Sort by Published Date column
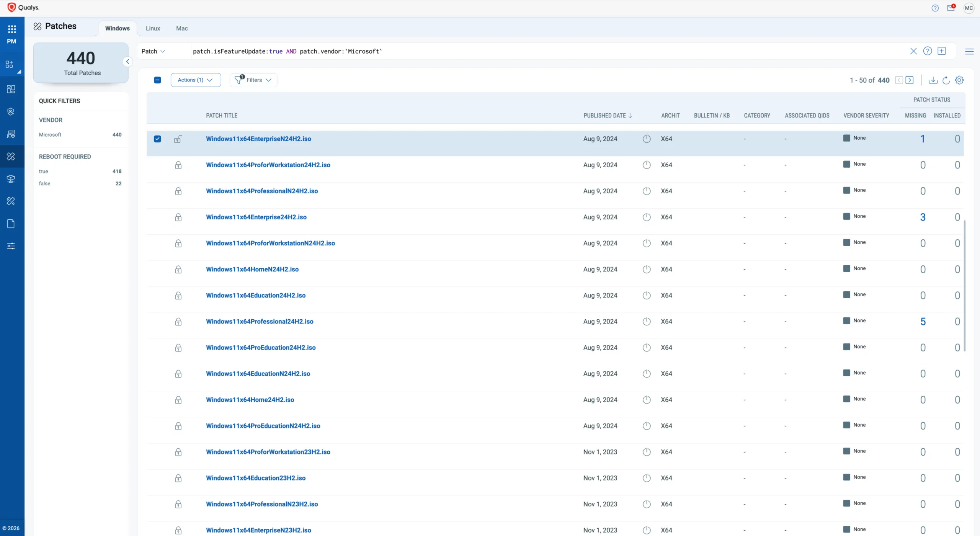 [x=608, y=116]
